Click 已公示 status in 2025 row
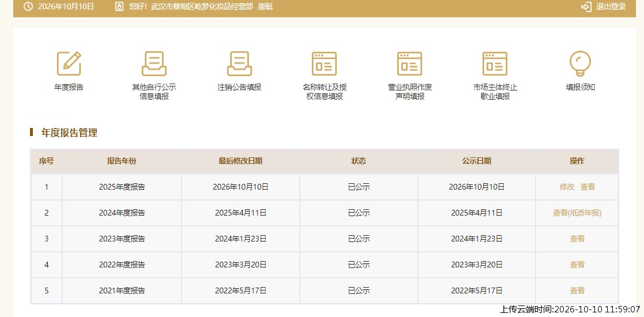 (359, 187)
